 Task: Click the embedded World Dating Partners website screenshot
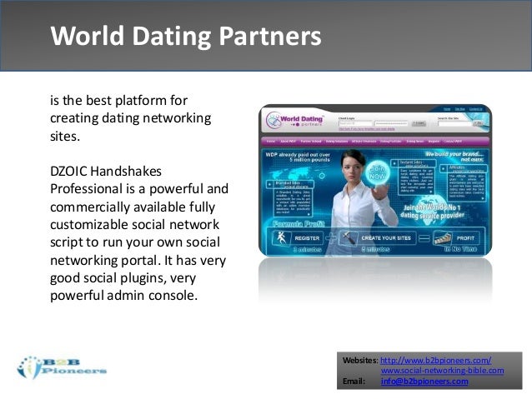[375, 180]
